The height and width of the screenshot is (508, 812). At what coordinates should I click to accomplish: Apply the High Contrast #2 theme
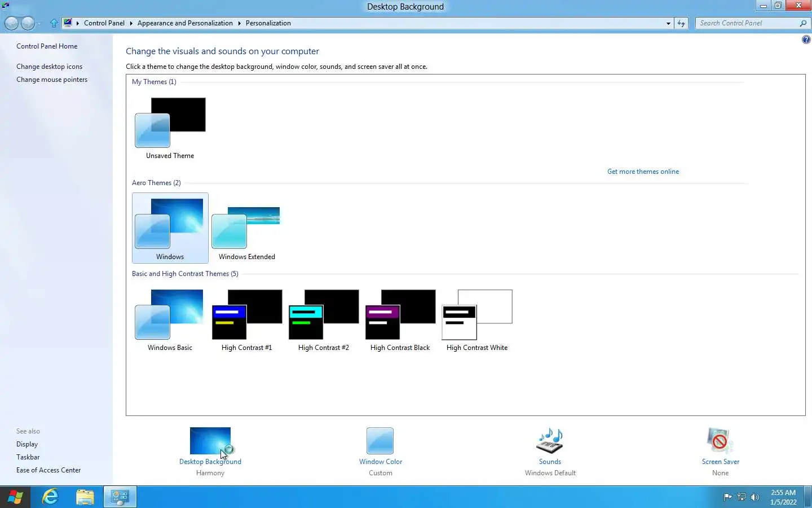323,320
